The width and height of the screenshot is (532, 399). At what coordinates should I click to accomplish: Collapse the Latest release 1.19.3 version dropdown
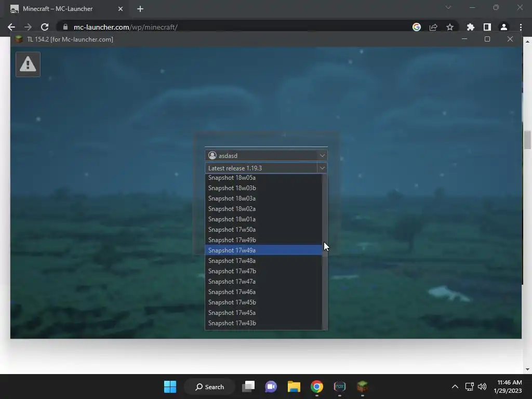(x=322, y=168)
